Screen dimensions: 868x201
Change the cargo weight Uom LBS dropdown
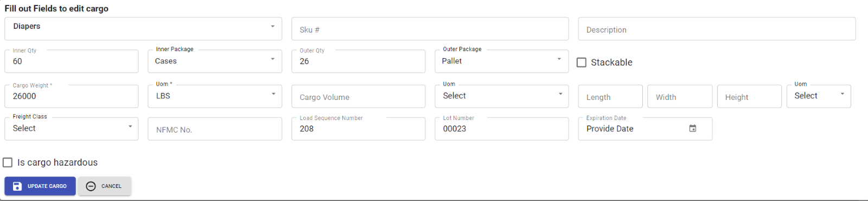click(x=215, y=96)
